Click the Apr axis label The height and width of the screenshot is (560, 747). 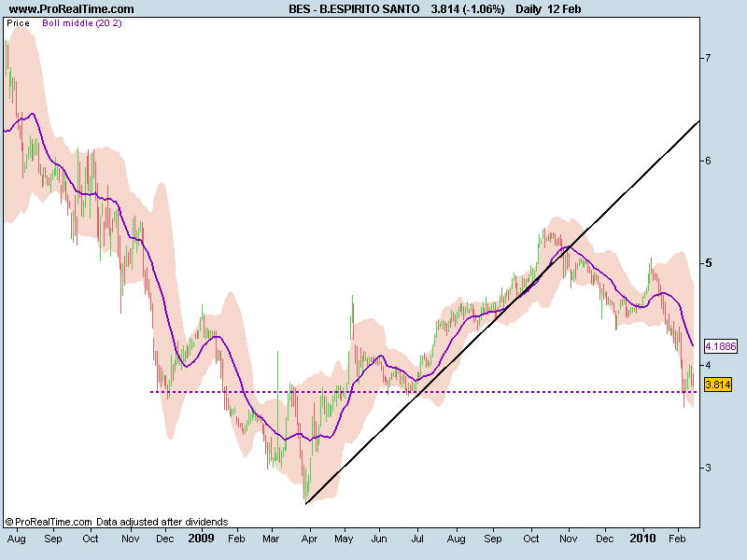(309, 539)
